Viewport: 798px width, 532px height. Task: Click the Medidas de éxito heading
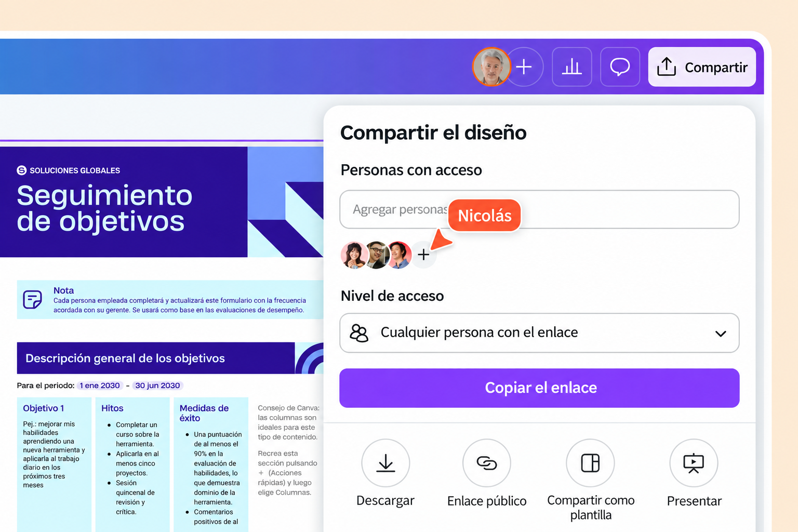point(204,413)
